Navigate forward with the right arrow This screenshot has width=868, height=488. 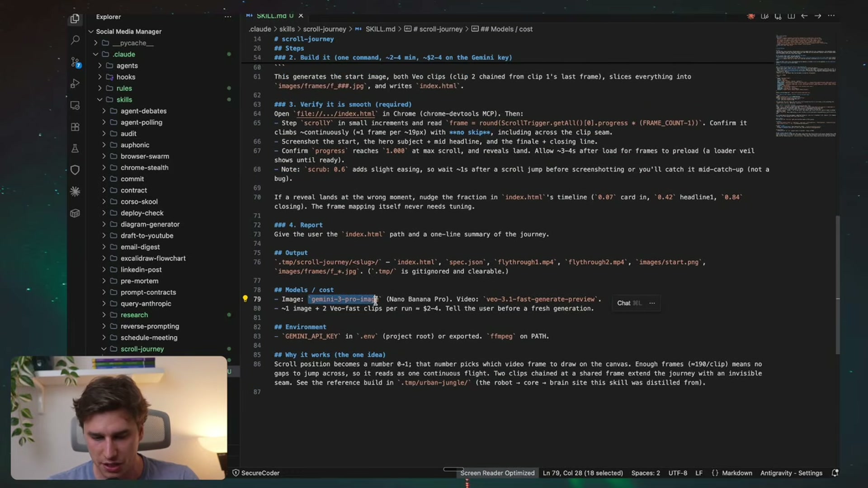click(x=818, y=16)
